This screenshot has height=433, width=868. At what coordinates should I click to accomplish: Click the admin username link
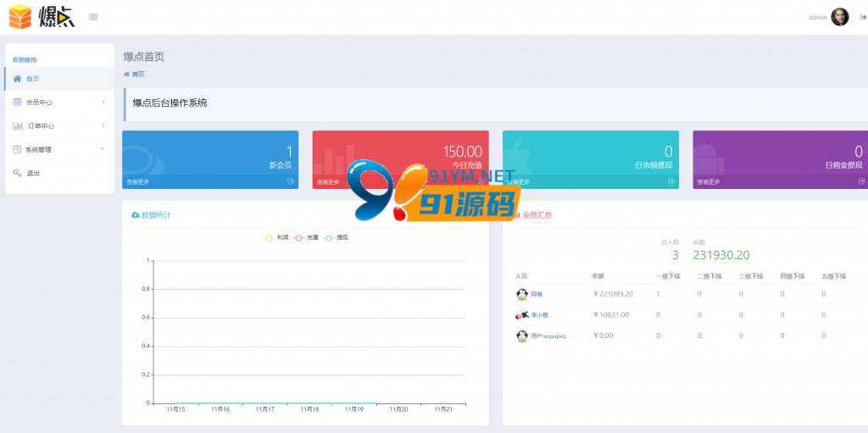[818, 17]
